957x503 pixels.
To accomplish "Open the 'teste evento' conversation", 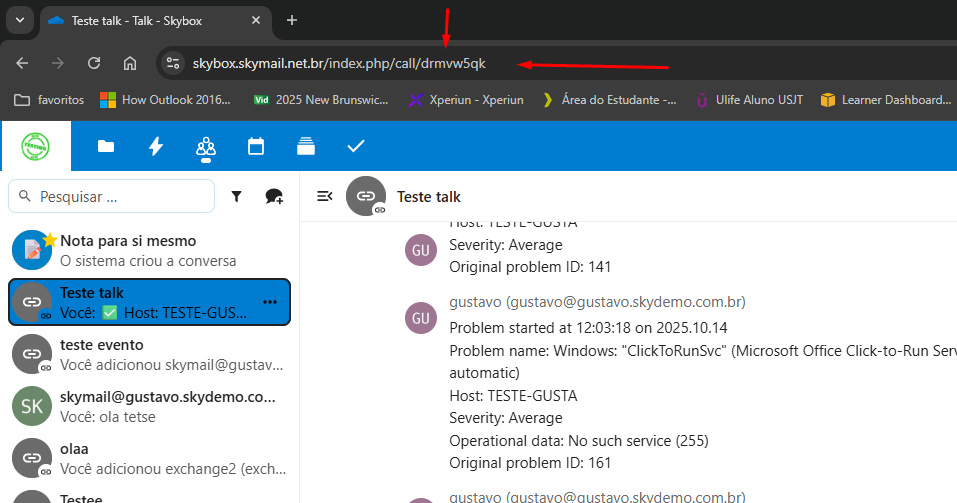I will pos(150,354).
